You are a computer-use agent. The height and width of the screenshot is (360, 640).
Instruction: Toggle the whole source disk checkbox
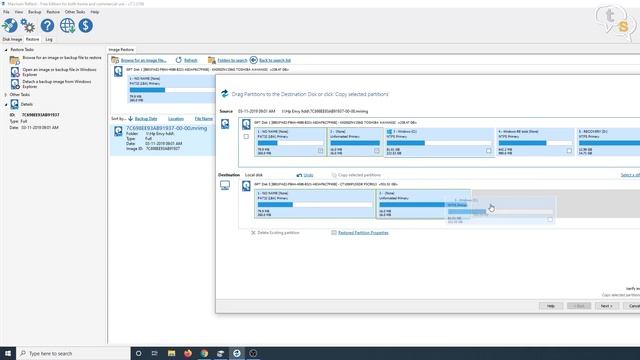click(246, 136)
